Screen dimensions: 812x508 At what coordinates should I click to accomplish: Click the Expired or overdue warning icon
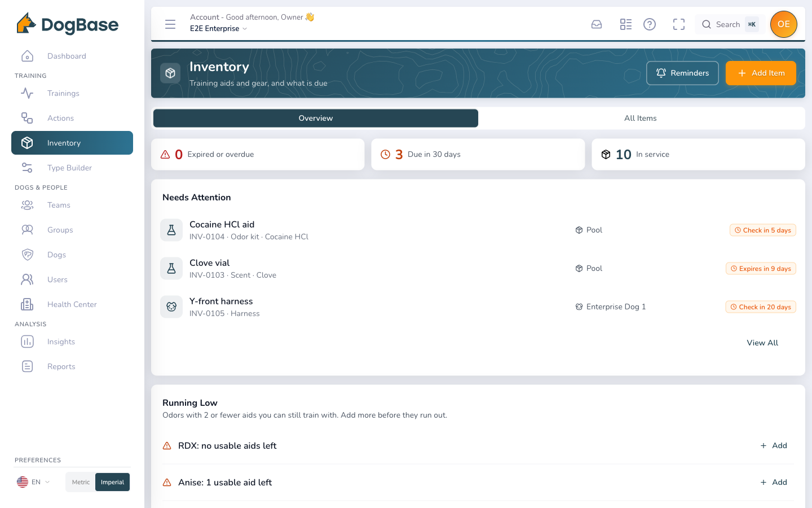[165, 155]
